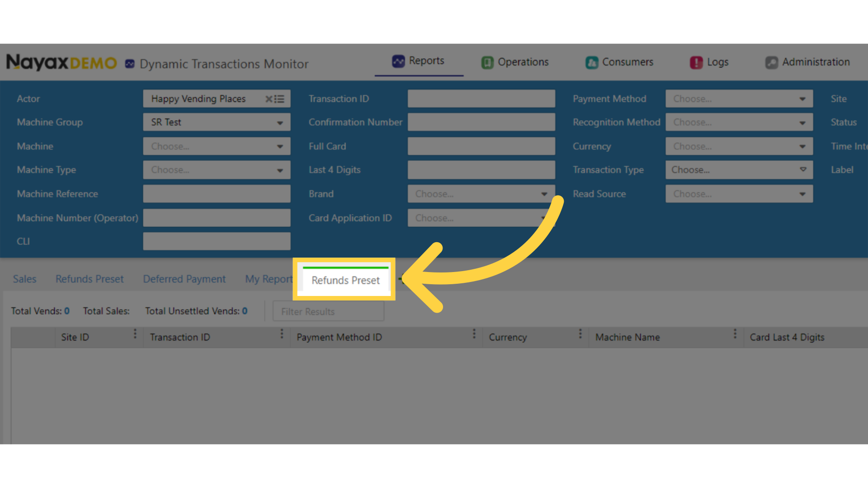Click the Reports chart icon
868x488 pixels.
point(398,61)
